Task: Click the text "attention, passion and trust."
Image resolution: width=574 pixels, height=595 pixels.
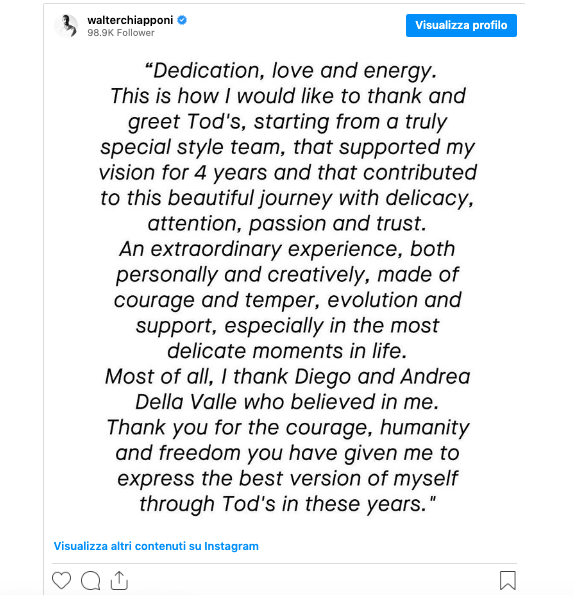Action: [287, 224]
